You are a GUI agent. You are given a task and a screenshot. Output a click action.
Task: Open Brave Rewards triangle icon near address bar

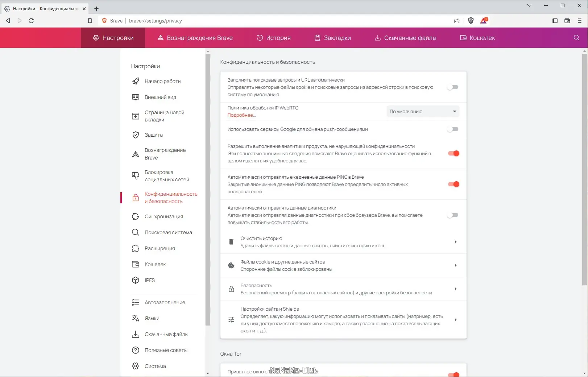[x=483, y=21]
